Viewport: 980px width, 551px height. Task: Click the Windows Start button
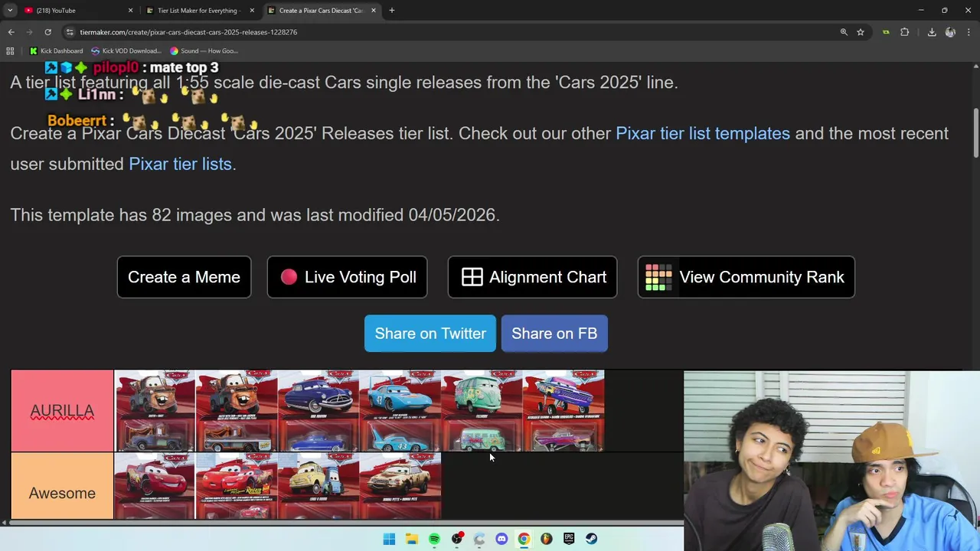389,539
